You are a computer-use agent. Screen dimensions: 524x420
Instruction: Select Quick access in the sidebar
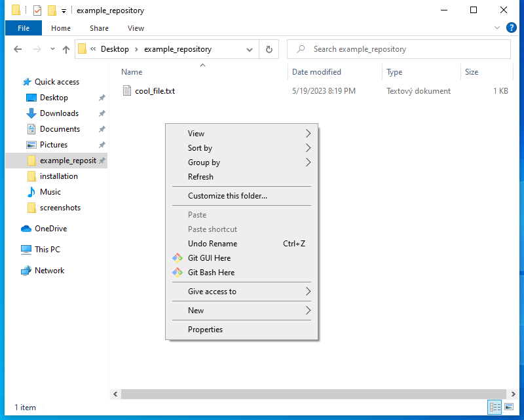click(x=57, y=82)
